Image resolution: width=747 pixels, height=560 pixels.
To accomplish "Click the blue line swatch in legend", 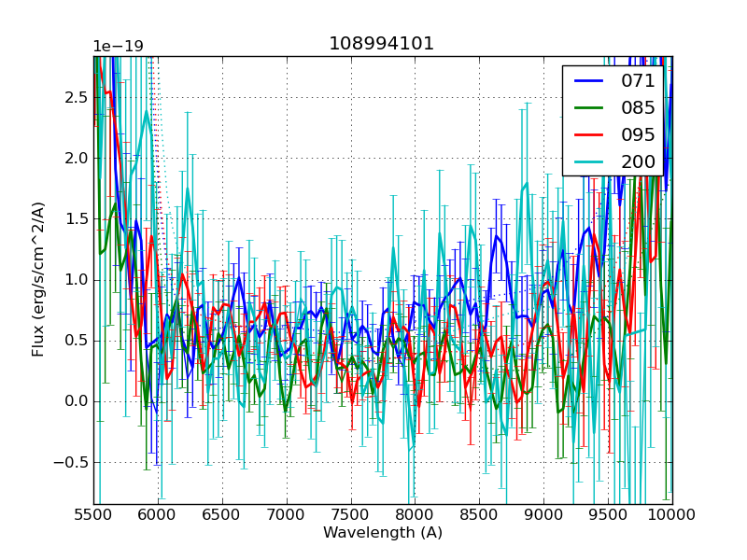I will (x=590, y=81).
